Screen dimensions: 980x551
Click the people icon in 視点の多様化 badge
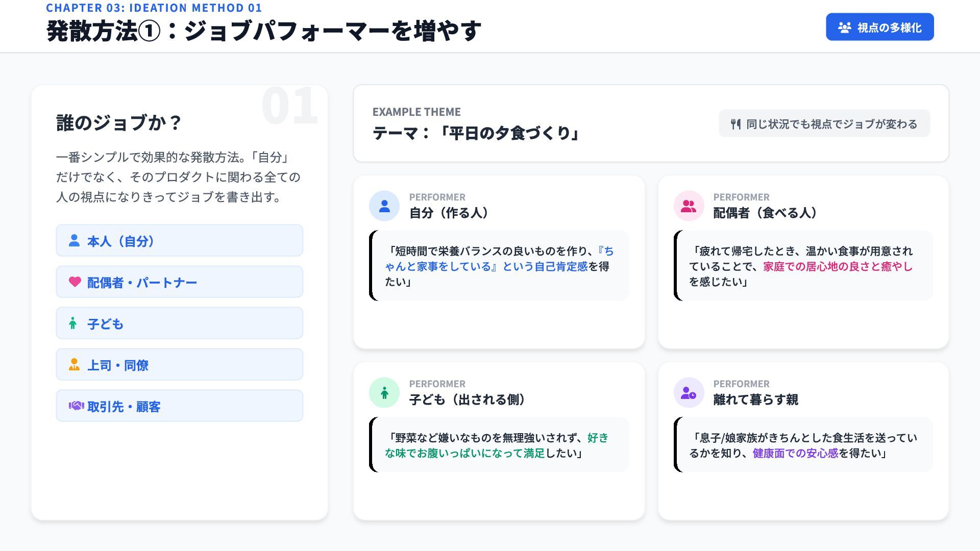[x=845, y=28]
